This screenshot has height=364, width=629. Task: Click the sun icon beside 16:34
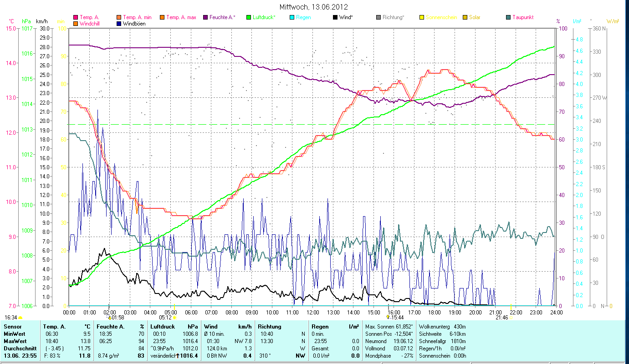(x=20, y=318)
